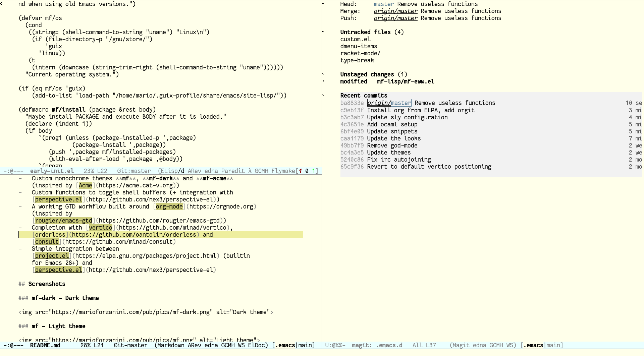The width and height of the screenshot is (644, 356).
Task: Click the mf – Light theme heading
Action: click(x=58, y=326)
